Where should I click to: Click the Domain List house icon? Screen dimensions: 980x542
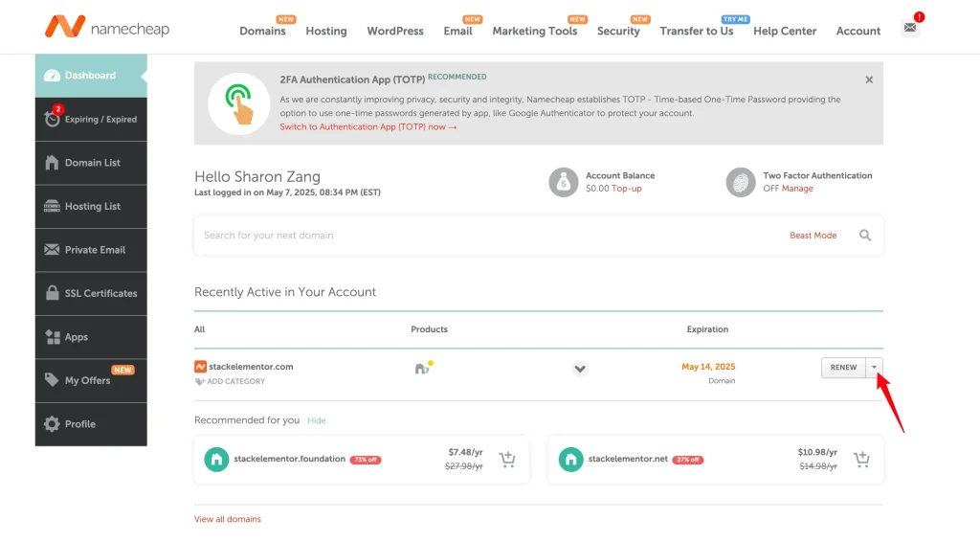52,163
